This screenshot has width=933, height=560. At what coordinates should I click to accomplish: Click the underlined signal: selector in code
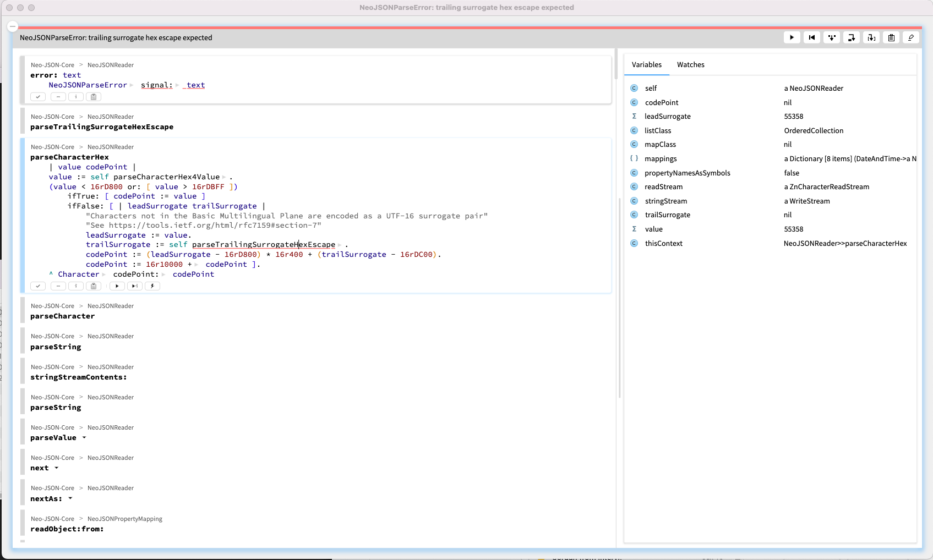(x=157, y=85)
